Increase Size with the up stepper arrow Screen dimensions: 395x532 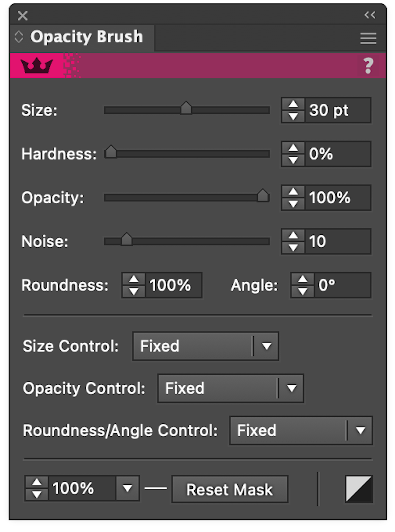(x=293, y=104)
